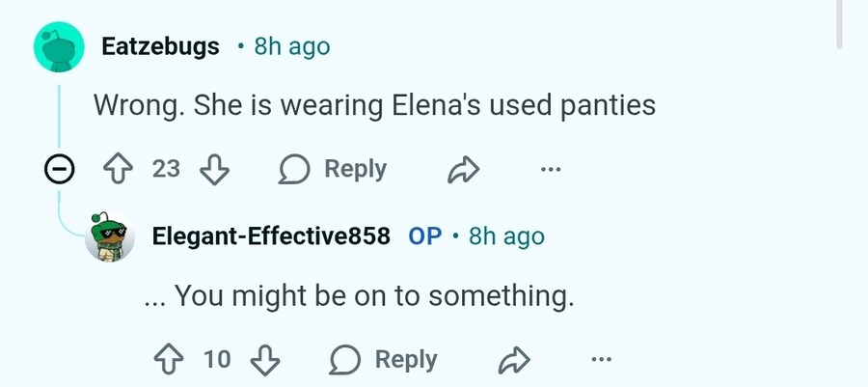Viewport: 868px width, 387px height.
Task: Click the 8h ago timestamp on OP reply
Action: [506, 236]
